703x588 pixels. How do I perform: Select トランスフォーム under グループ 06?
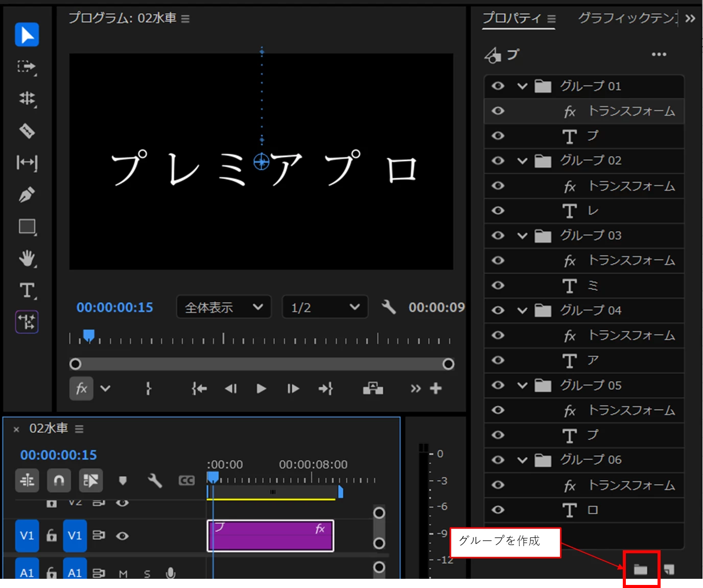point(584,485)
